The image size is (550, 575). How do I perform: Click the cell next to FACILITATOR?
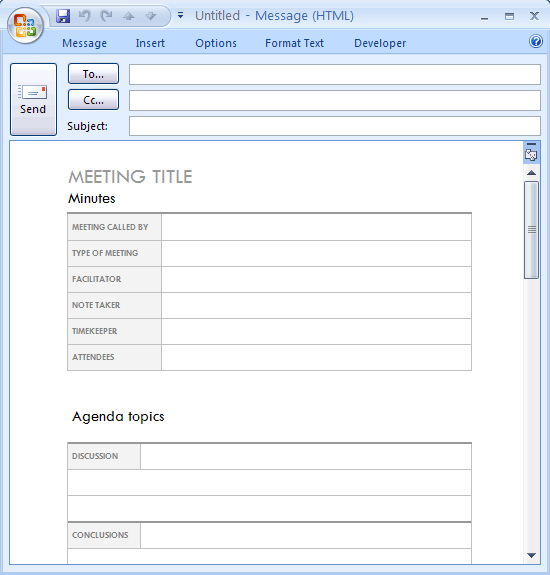316,279
